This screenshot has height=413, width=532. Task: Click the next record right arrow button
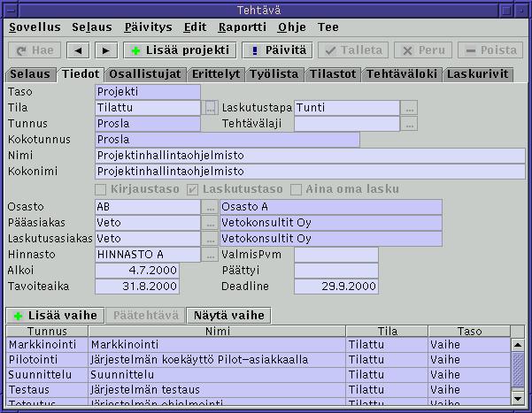[x=106, y=50]
